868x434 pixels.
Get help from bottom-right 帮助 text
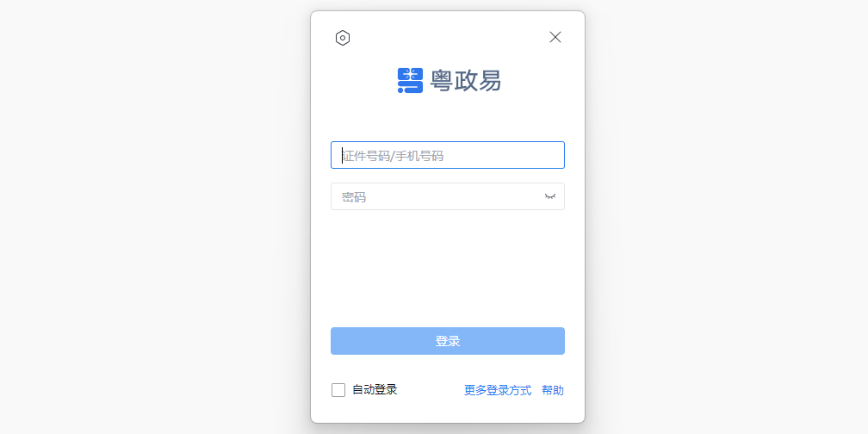pyautogui.click(x=553, y=390)
